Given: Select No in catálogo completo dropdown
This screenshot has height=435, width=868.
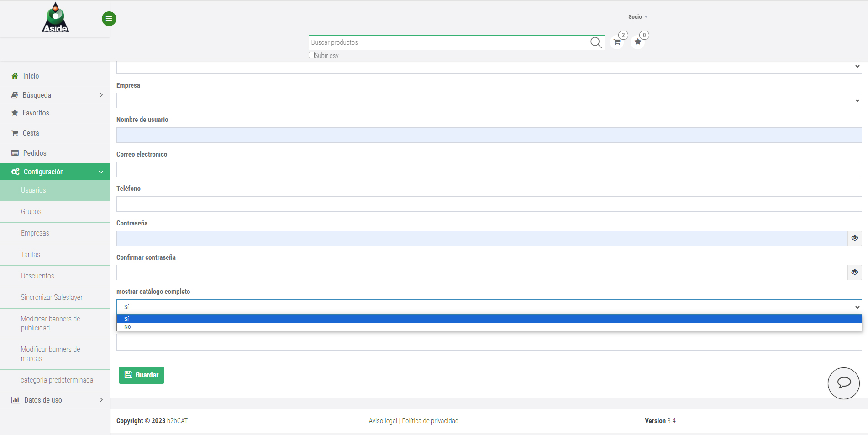Looking at the screenshot, I should 128,327.
